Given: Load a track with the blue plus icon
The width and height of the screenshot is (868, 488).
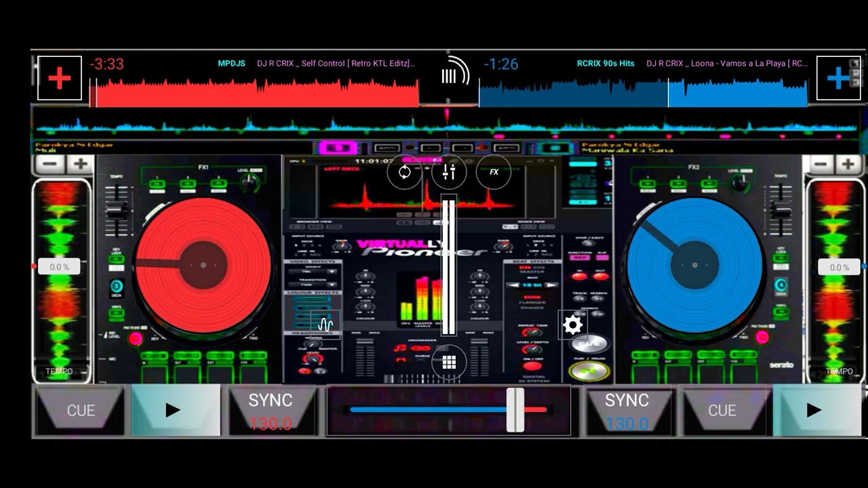Looking at the screenshot, I should (x=839, y=79).
